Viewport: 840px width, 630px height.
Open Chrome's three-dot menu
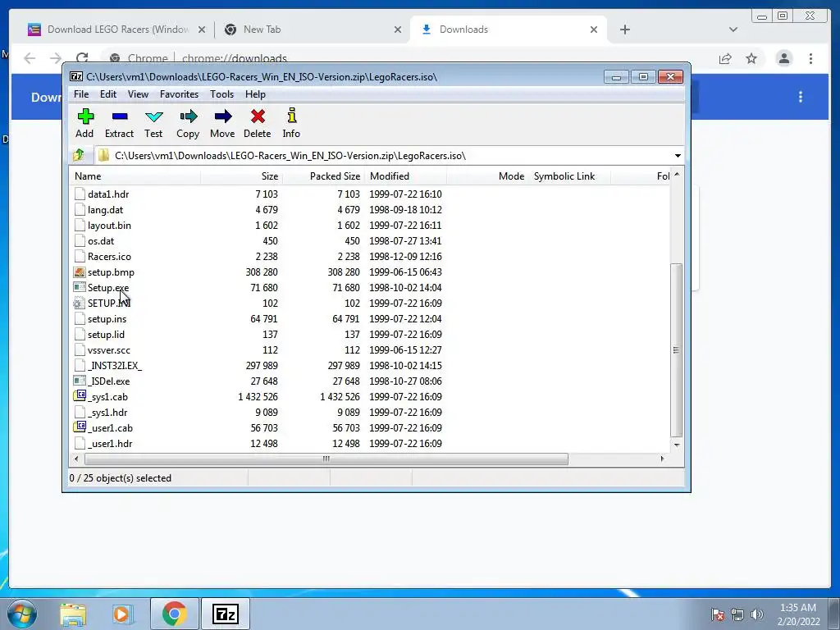810,58
